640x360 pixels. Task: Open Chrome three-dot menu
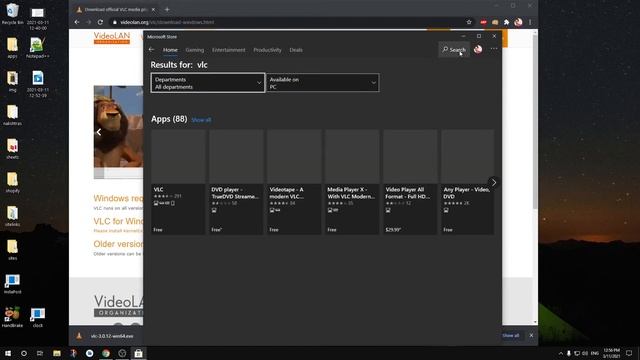pyautogui.click(x=530, y=22)
